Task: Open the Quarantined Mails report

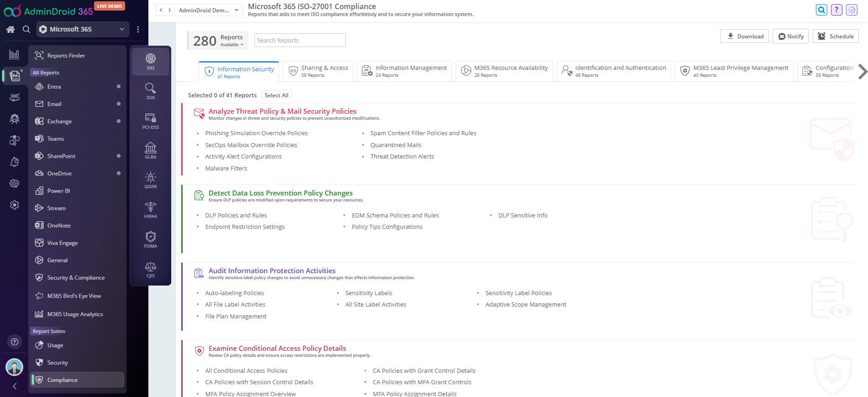Action: (395, 145)
